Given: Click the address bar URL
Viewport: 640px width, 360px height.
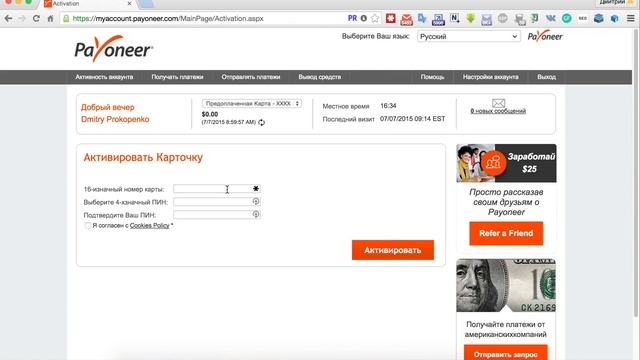Looking at the screenshot, I should (168, 18).
